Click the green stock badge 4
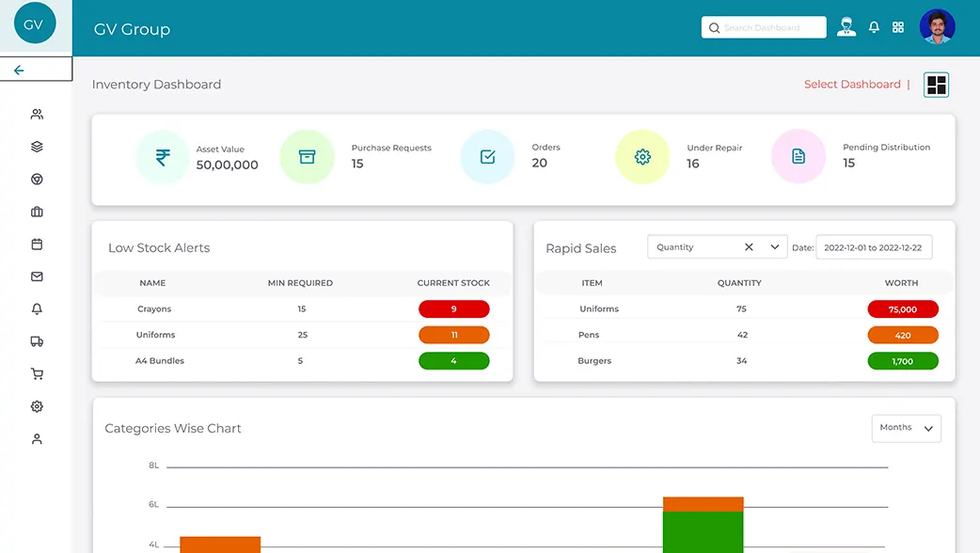980x553 pixels. pos(453,360)
